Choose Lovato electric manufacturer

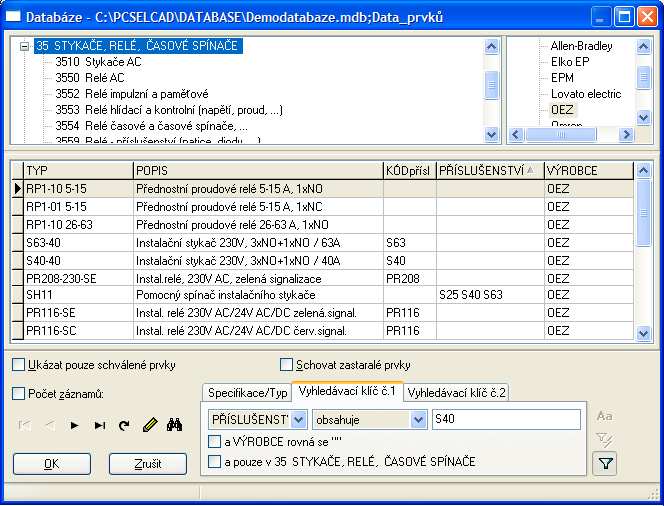click(586, 94)
